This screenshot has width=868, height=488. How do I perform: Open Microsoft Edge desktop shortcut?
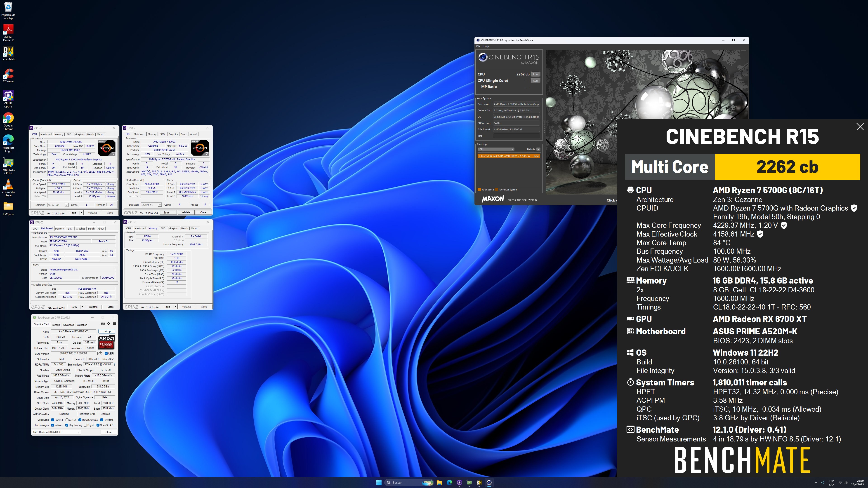click(x=8, y=144)
